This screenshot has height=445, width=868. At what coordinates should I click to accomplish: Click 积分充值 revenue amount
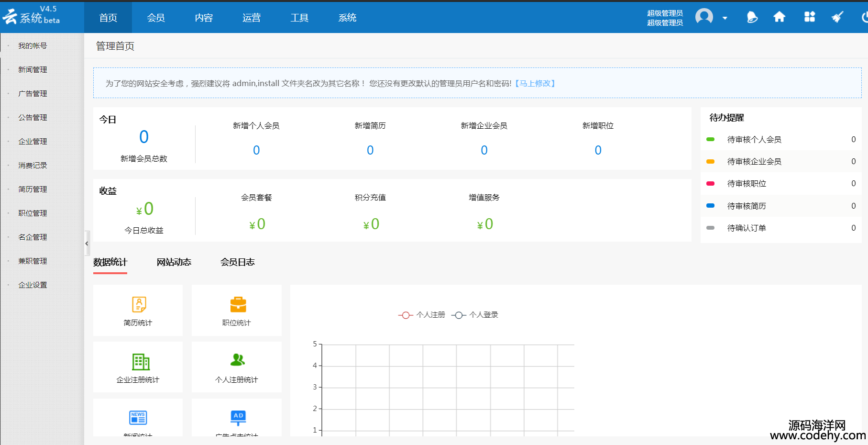(x=371, y=224)
